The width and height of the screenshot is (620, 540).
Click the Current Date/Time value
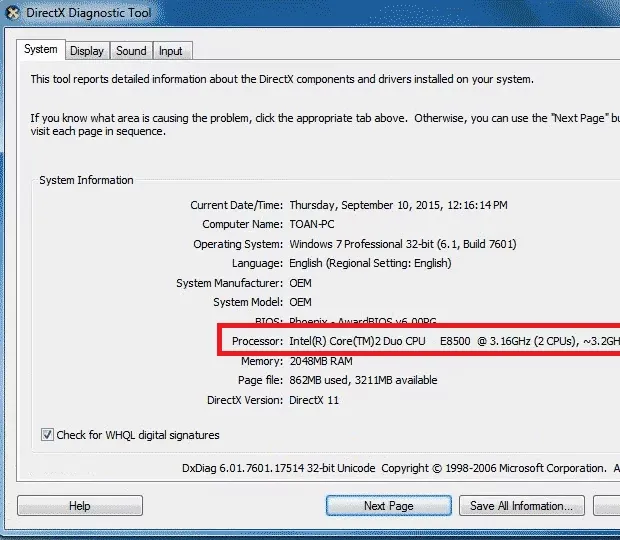click(x=398, y=205)
